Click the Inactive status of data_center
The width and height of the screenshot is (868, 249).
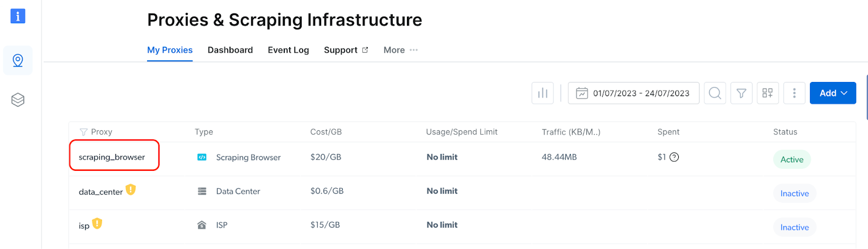(794, 194)
